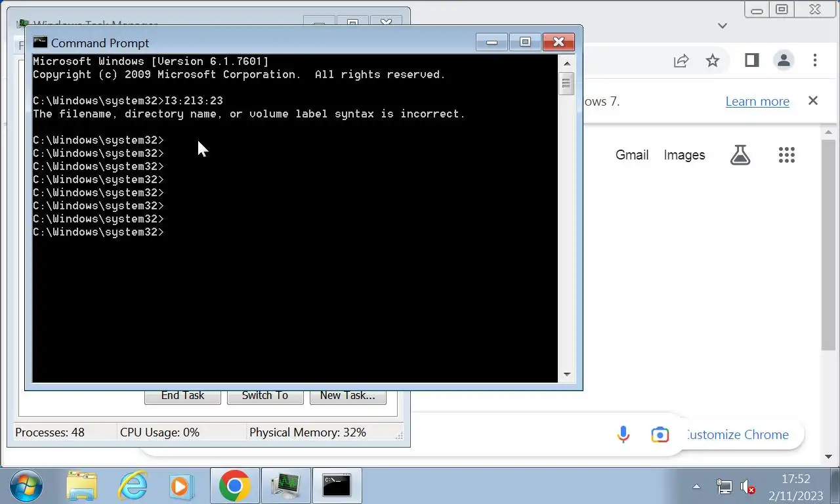Click the muted volume icon in system tray

(x=747, y=487)
